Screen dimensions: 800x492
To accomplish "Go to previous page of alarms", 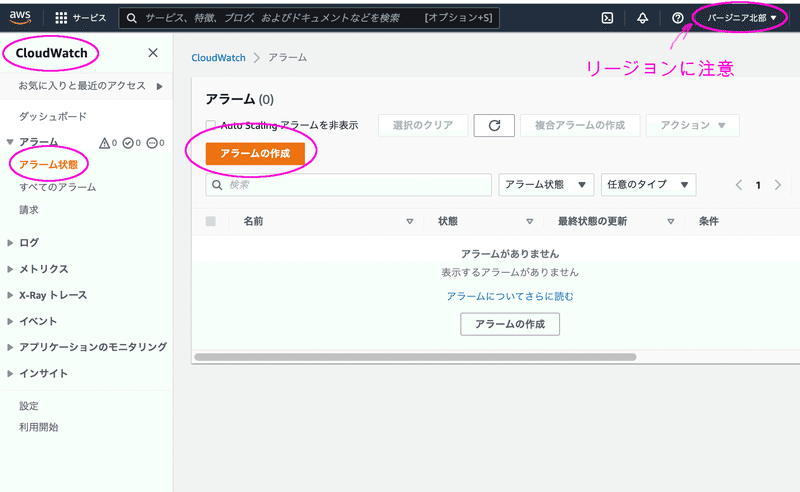I will click(x=738, y=185).
